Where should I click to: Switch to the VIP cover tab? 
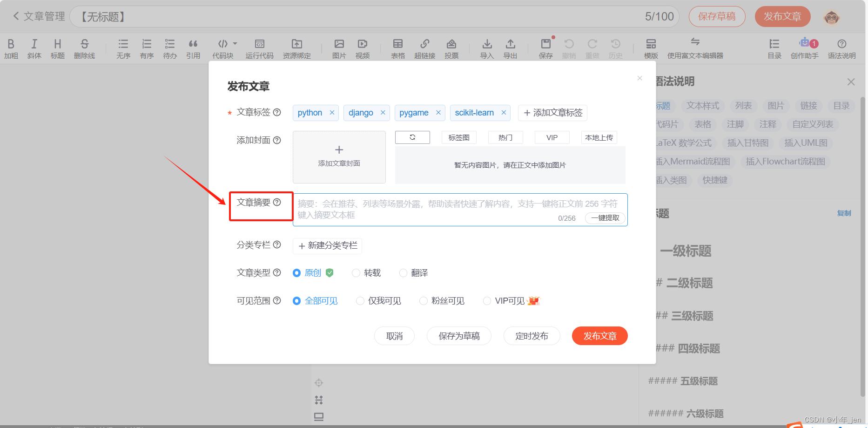point(552,137)
